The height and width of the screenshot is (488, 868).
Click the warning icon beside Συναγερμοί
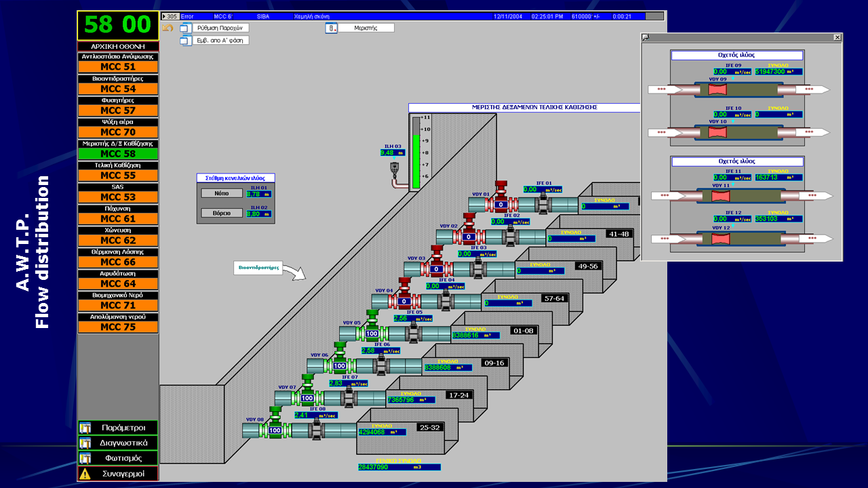coord(85,474)
